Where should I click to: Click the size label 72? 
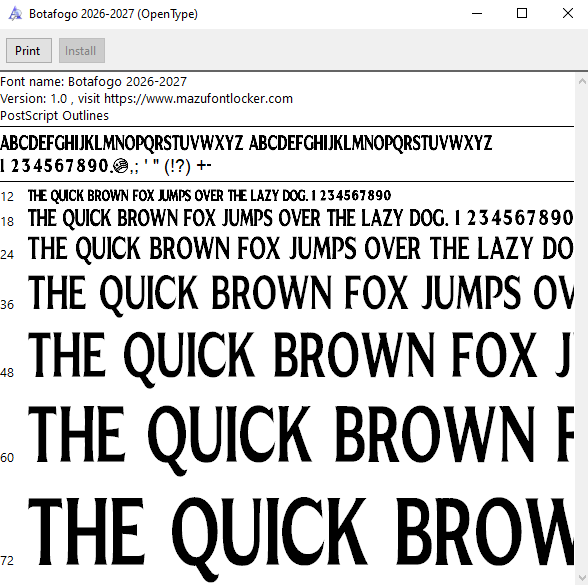click(7, 561)
